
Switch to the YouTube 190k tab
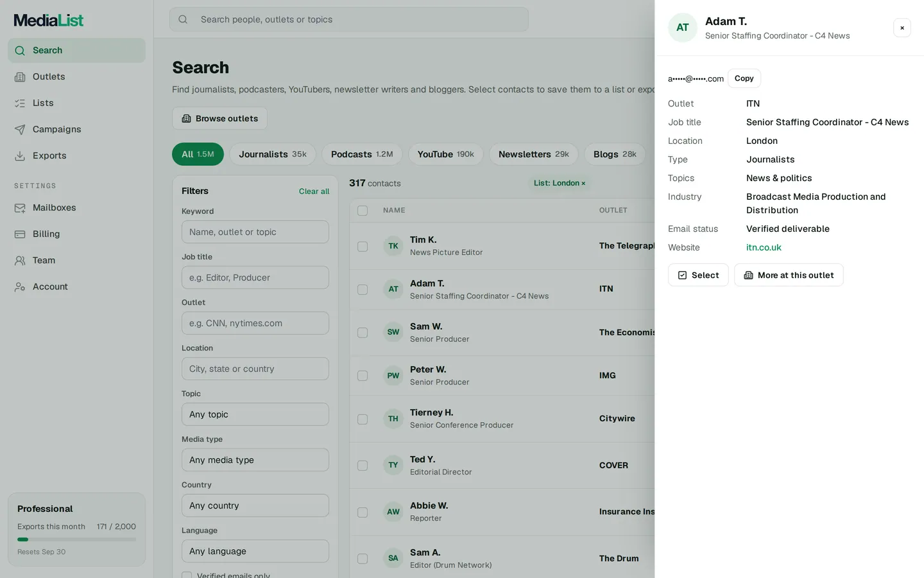click(x=446, y=154)
